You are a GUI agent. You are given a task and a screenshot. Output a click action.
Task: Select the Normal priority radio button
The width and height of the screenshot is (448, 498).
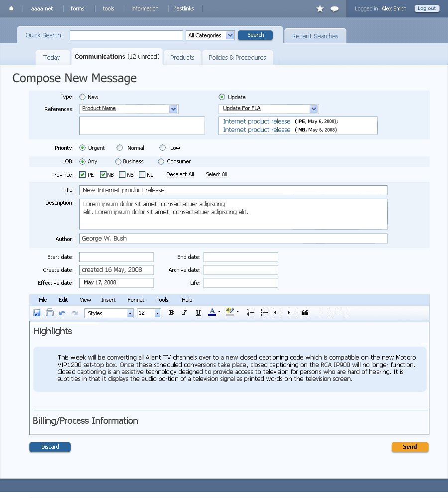click(x=120, y=148)
